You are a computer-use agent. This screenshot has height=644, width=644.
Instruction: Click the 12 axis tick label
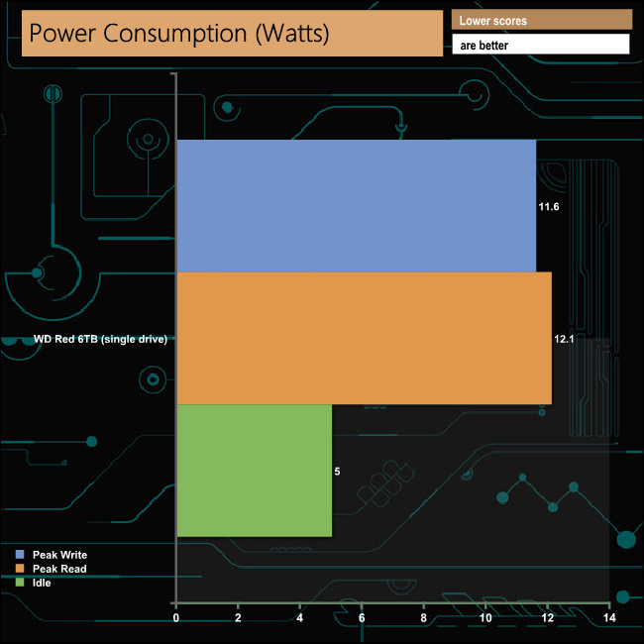[x=548, y=617]
